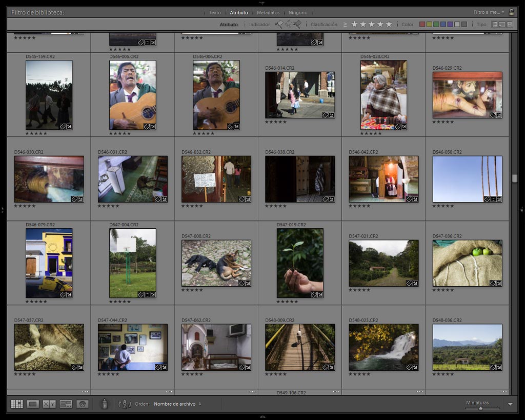Filter by blue color label

tap(443, 24)
